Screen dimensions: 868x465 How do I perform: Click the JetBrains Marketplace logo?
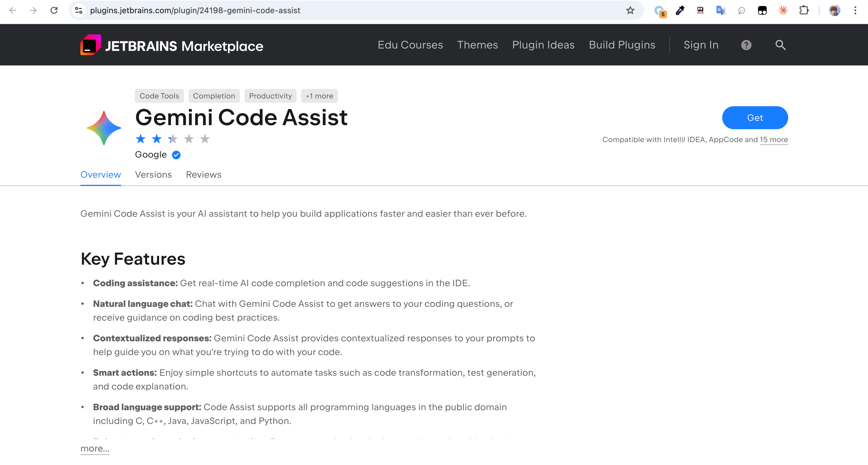click(172, 45)
